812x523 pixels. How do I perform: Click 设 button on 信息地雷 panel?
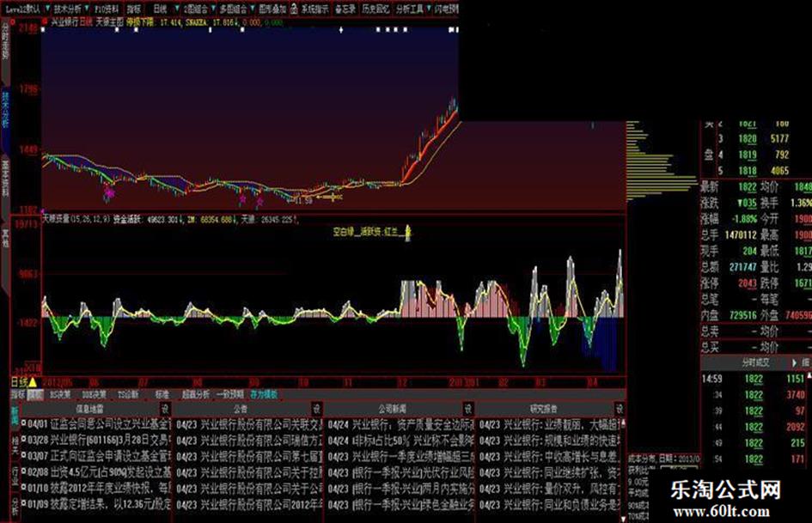165,409
